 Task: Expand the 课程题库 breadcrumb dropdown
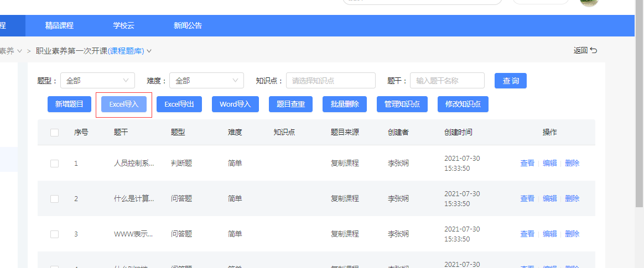(x=149, y=51)
